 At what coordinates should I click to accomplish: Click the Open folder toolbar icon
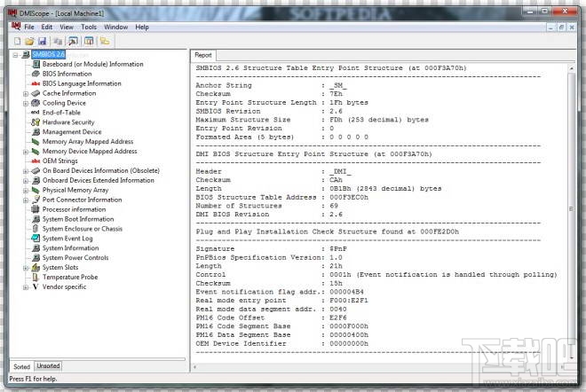[29, 41]
